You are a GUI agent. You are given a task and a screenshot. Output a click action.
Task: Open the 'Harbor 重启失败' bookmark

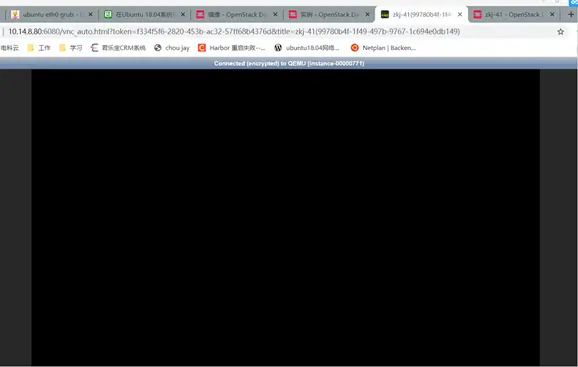coord(231,48)
